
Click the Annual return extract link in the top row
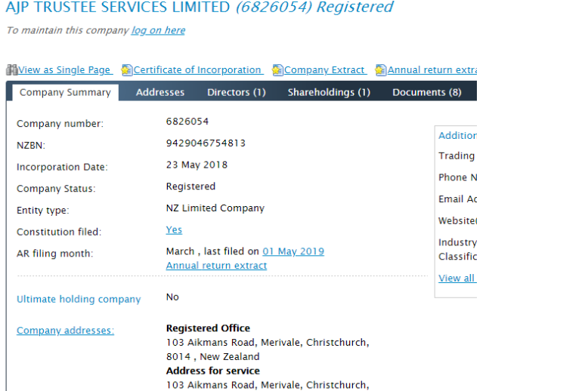[x=432, y=70]
